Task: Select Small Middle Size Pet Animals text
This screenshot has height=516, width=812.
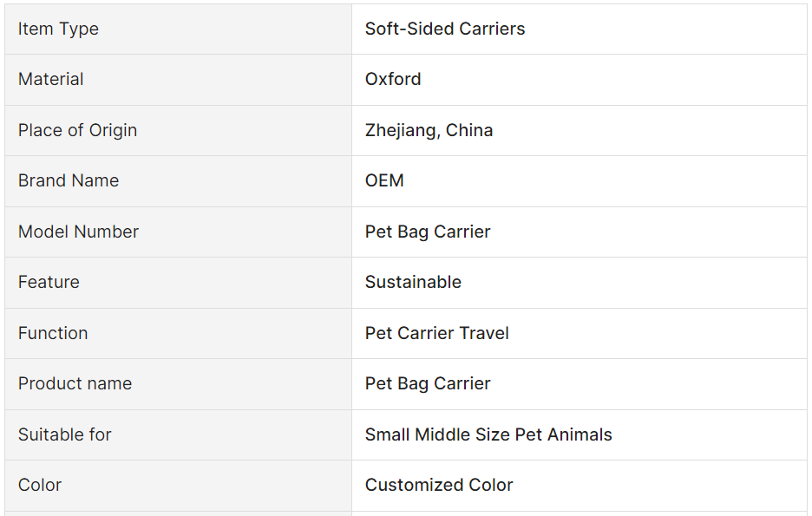Action: point(488,434)
